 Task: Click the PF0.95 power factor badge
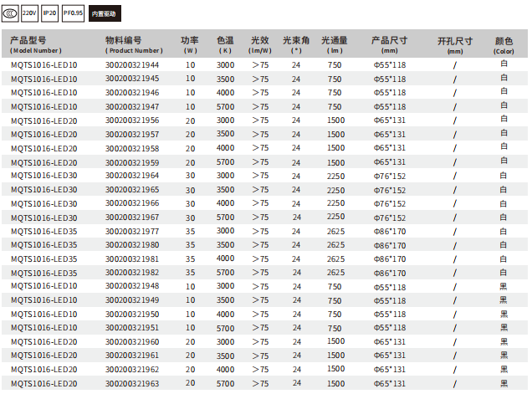pos(73,13)
